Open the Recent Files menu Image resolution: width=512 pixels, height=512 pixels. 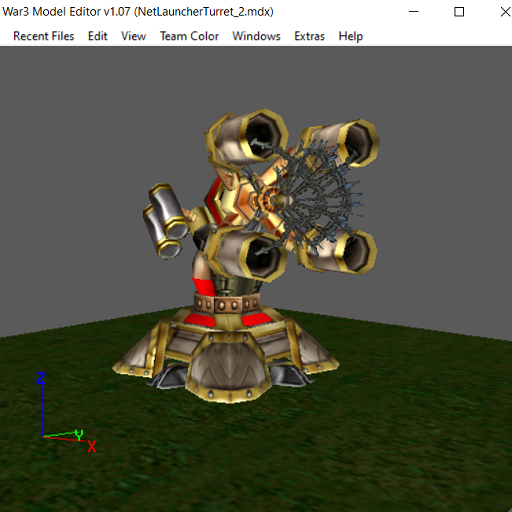43,36
